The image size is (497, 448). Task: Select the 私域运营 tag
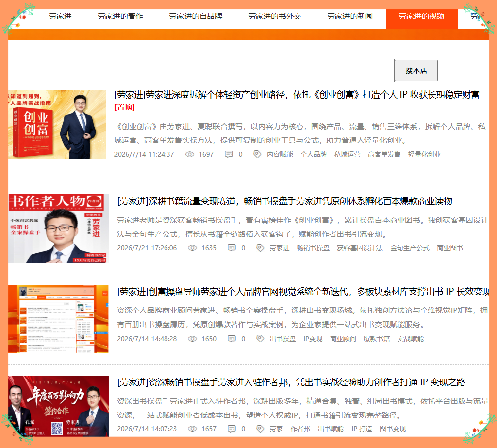click(x=347, y=154)
